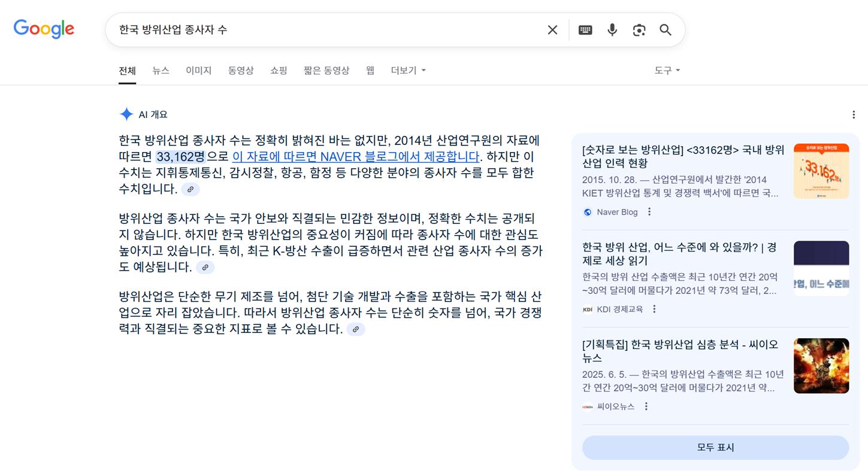Click the 33,162 thumbnail image
Image resolution: width=868 pixels, height=476 pixels.
(821, 171)
